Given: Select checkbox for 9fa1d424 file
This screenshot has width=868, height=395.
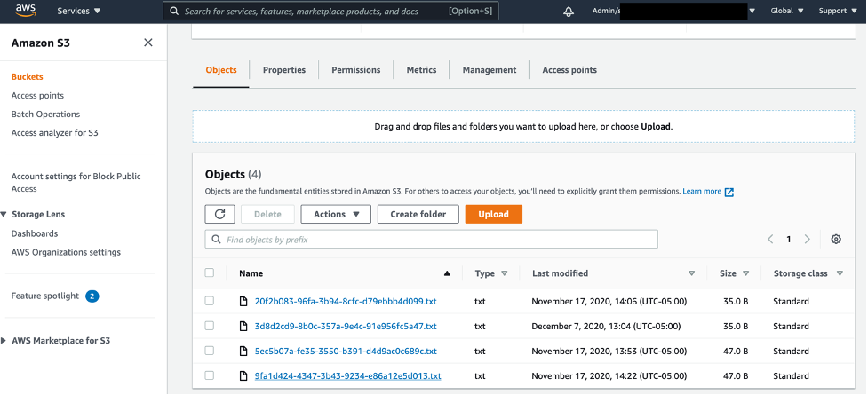Looking at the screenshot, I should (x=210, y=375).
